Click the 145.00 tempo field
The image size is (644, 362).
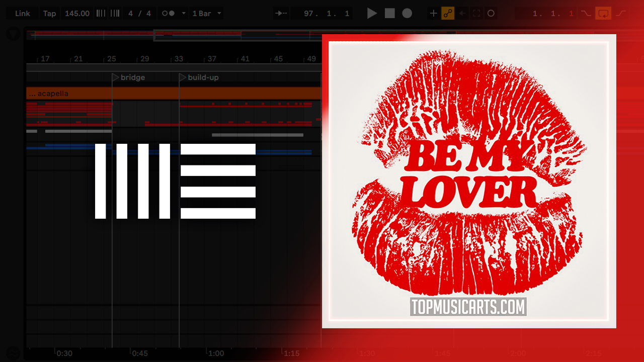click(x=77, y=14)
